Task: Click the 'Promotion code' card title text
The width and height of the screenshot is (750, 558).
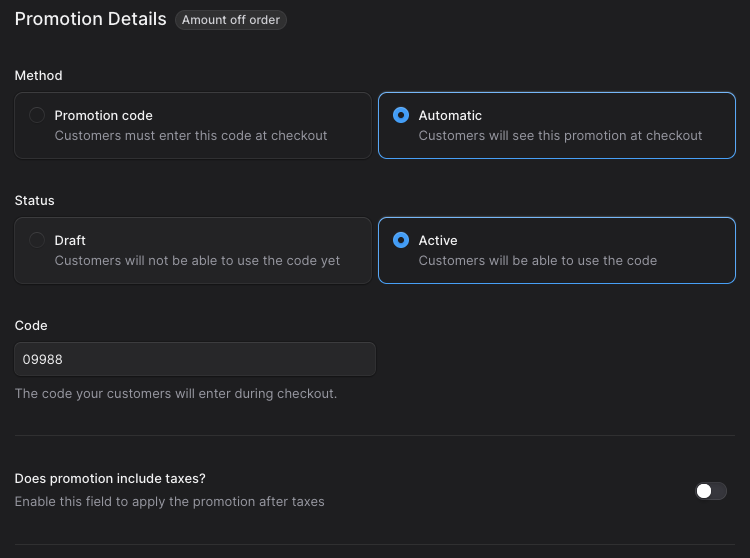Action: pyautogui.click(x=103, y=115)
